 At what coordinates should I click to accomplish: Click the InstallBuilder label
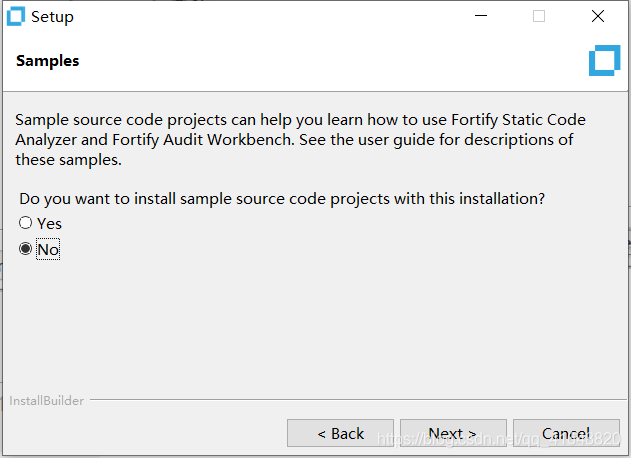pyautogui.click(x=47, y=401)
